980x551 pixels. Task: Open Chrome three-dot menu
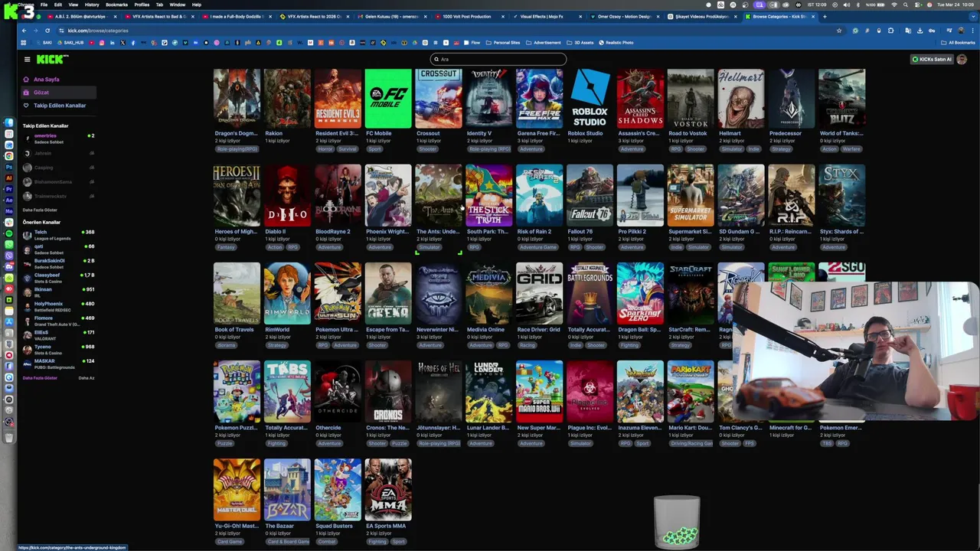(x=972, y=31)
